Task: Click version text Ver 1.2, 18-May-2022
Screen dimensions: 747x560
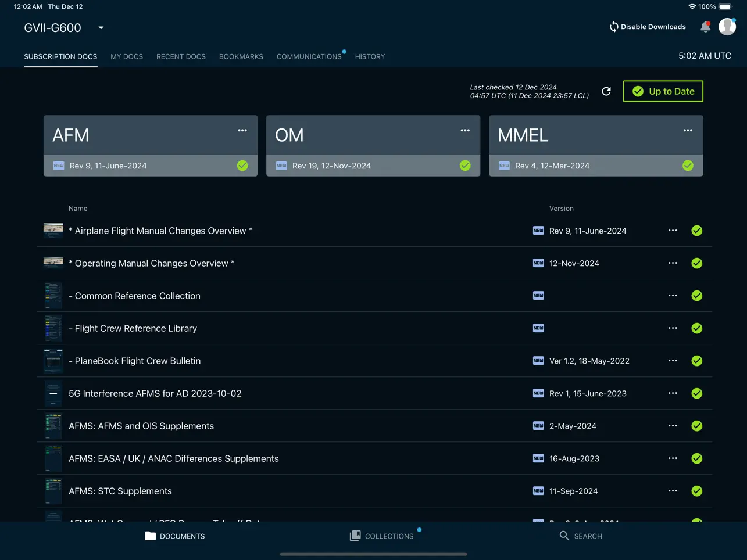Action: [x=589, y=361]
